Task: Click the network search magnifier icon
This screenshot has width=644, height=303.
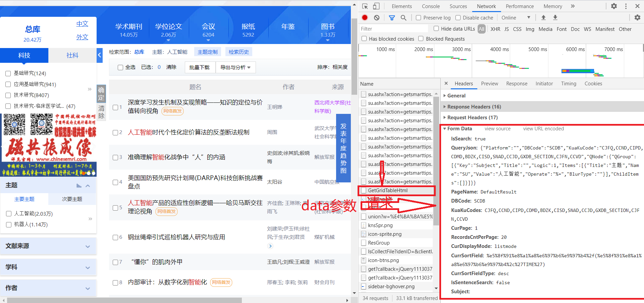Action: [403, 17]
